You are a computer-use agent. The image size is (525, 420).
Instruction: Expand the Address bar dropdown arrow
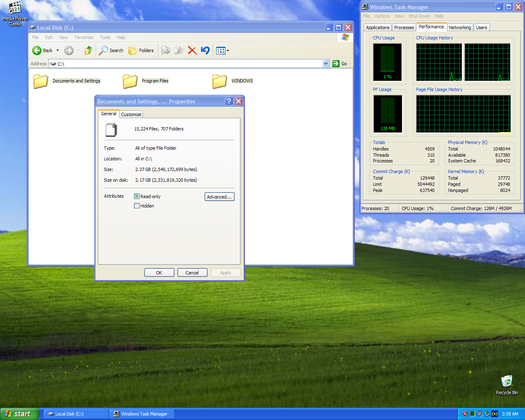coord(326,64)
